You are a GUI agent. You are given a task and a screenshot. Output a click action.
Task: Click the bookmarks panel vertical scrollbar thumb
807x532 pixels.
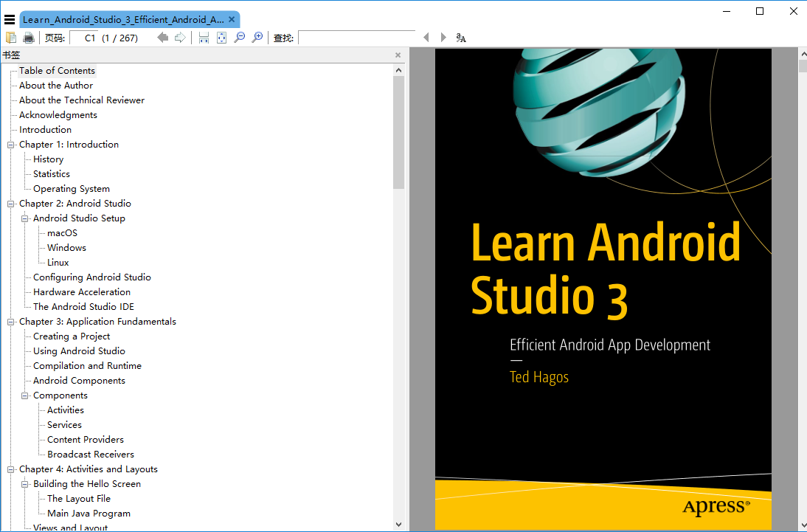point(399,133)
